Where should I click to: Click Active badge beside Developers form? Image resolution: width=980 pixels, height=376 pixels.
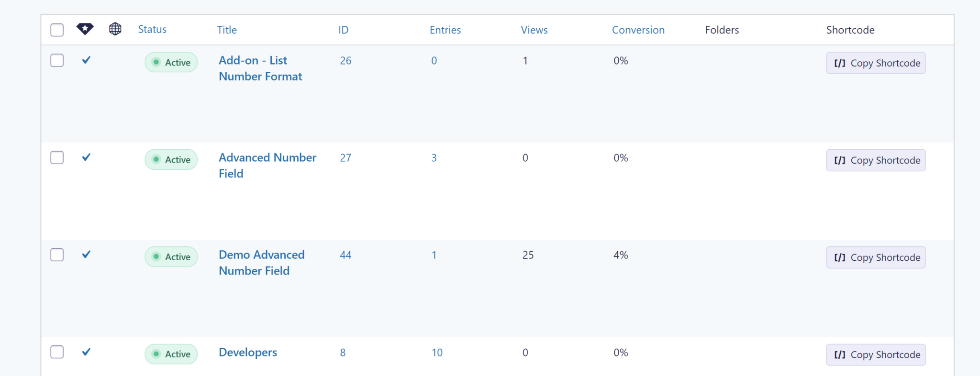[171, 354]
